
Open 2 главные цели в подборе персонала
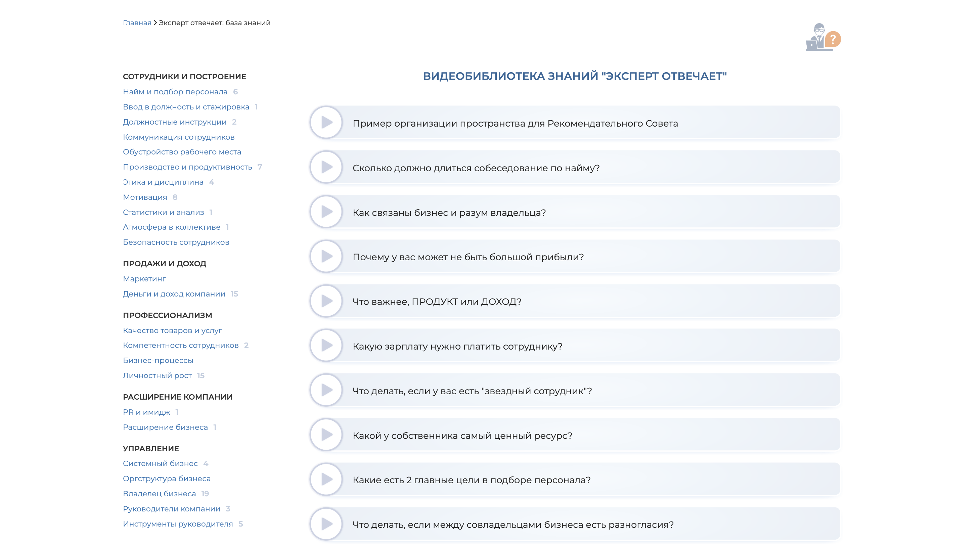pos(471,480)
